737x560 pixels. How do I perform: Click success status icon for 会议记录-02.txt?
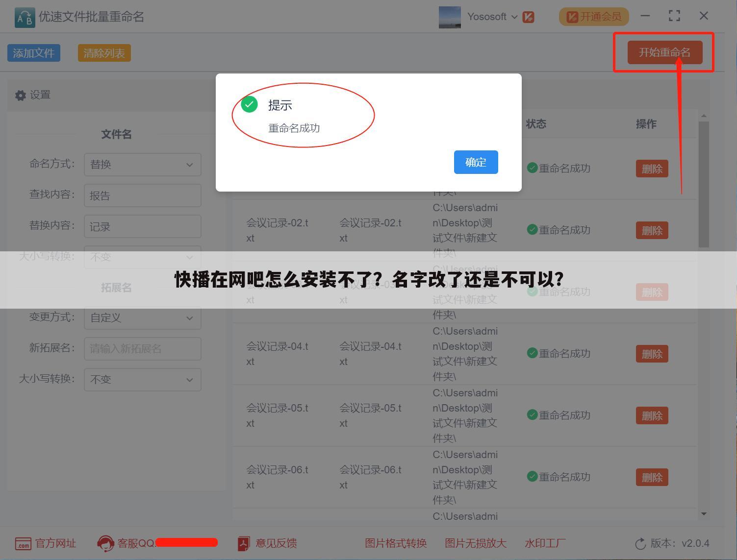pos(532,229)
